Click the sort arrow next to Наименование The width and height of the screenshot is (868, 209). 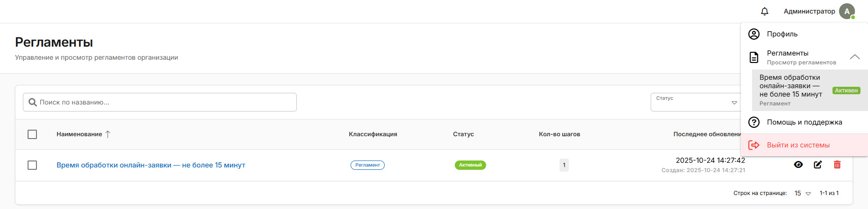(x=108, y=134)
